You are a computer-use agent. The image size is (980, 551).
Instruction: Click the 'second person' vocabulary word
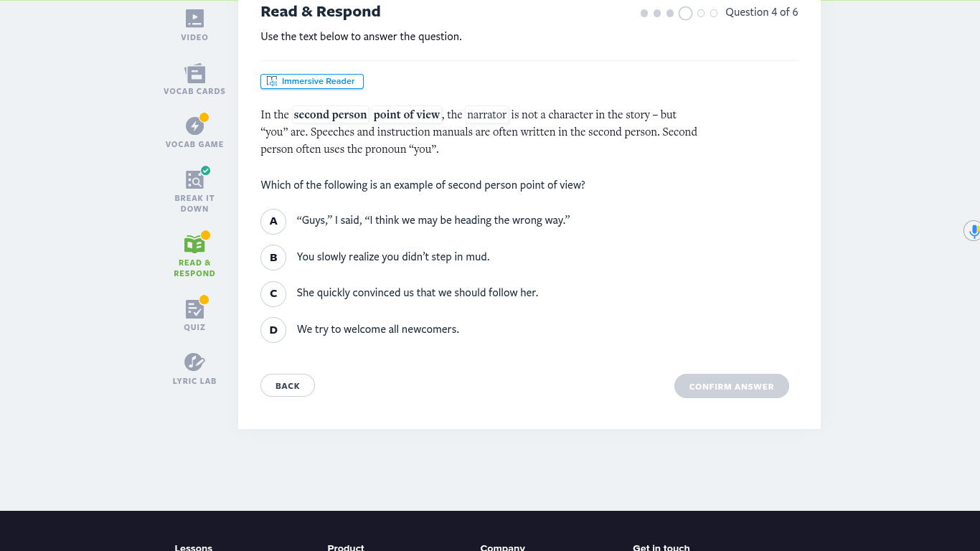tap(330, 115)
